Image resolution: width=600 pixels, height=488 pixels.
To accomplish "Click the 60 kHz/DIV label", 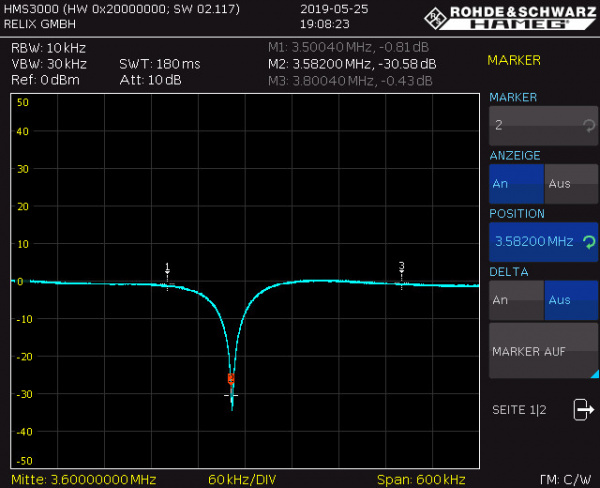I will pos(242,480).
